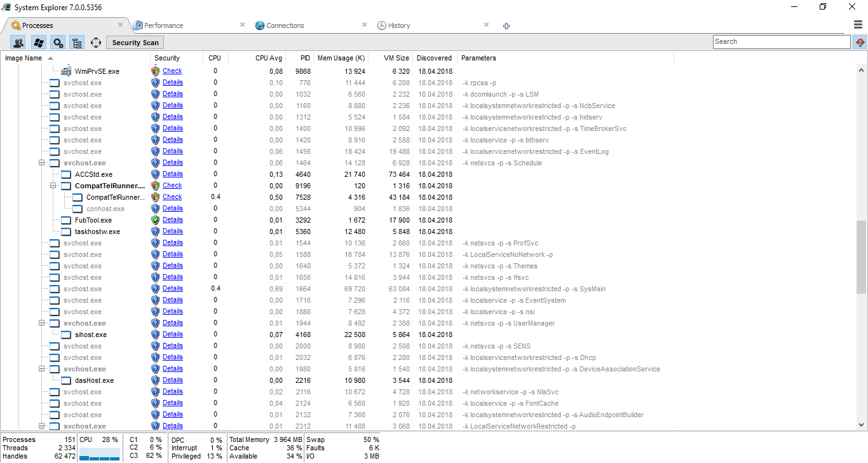The image size is (868, 463).
Task: Start the Security Scan
Action: (x=135, y=43)
